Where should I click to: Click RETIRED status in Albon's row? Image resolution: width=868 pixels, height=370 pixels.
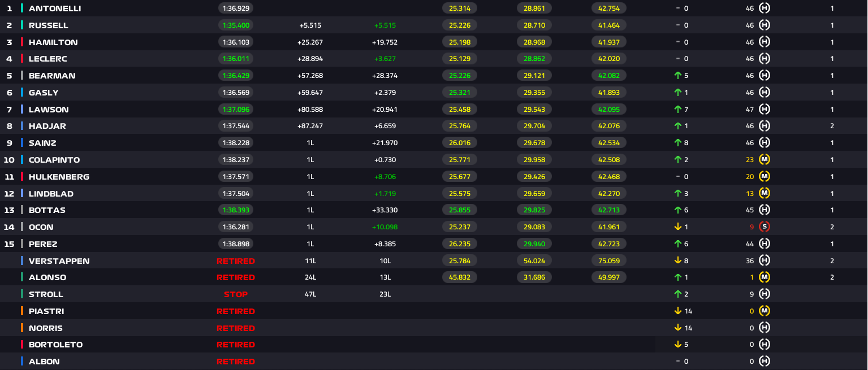coord(235,362)
